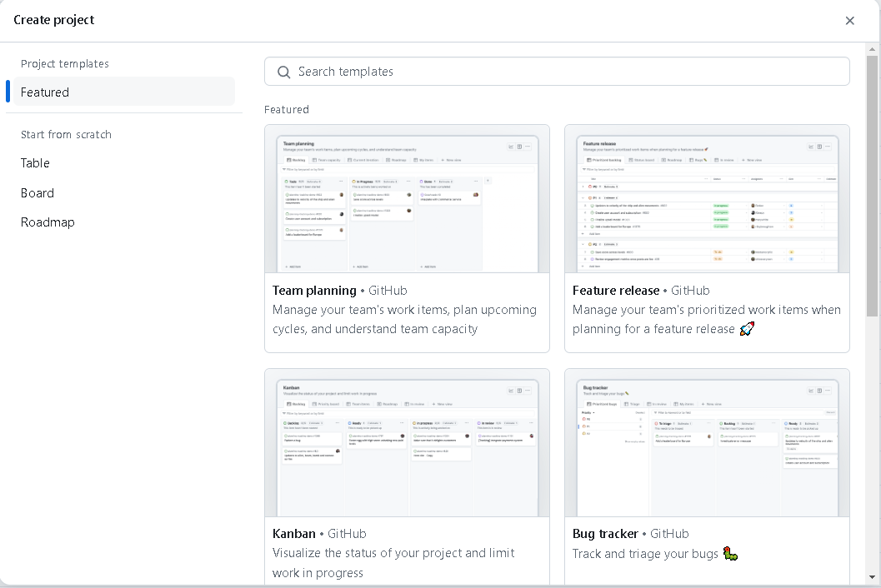This screenshot has height=588, width=881.
Task: Click the Team planning template title
Action: pos(314,291)
